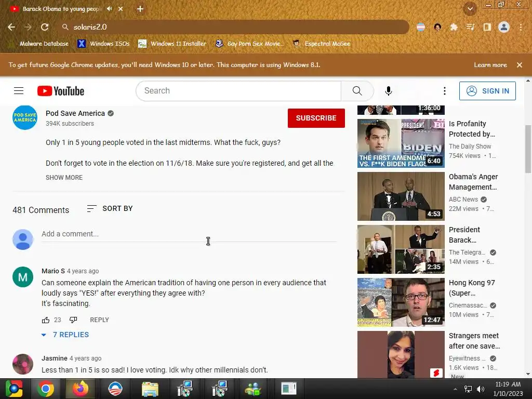Open the Espectral McGee bookmark

pyautogui.click(x=322, y=44)
